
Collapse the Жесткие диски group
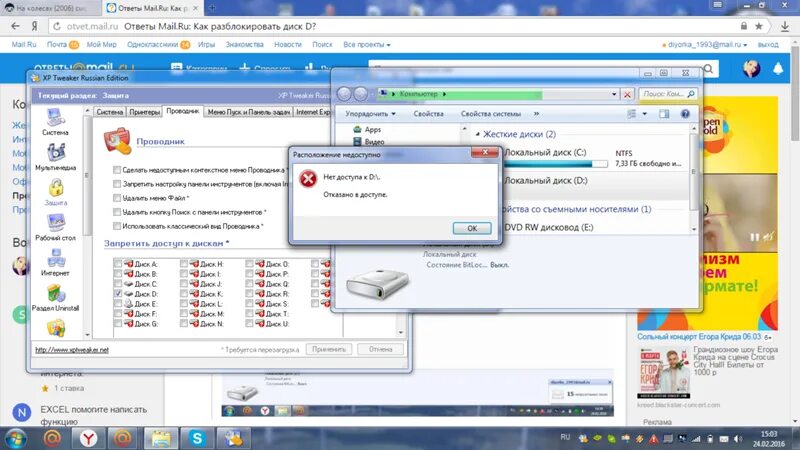pyautogui.click(x=478, y=134)
